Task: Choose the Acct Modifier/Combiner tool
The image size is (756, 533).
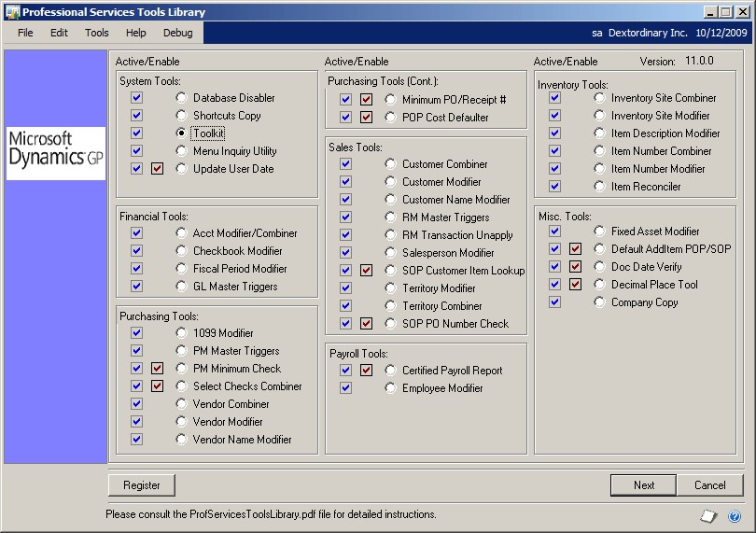Action: pyautogui.click(x=181, y=233)
